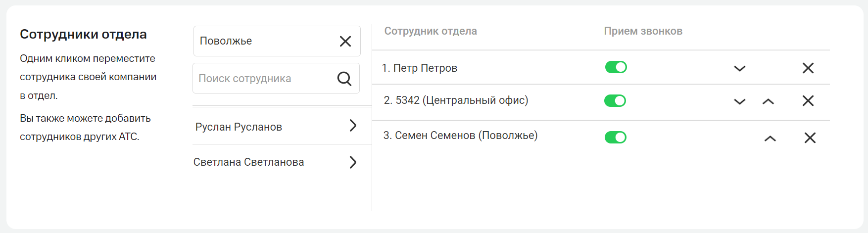Screen dimensions: 868x233
Task: Disable call reception for Петр Петров
Action: [616, 67]
